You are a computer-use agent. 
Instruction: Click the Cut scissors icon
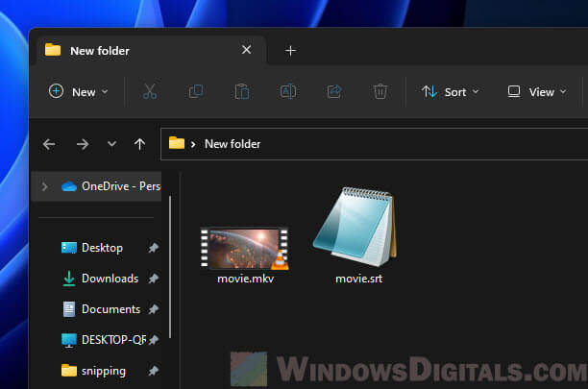[150, 91]
